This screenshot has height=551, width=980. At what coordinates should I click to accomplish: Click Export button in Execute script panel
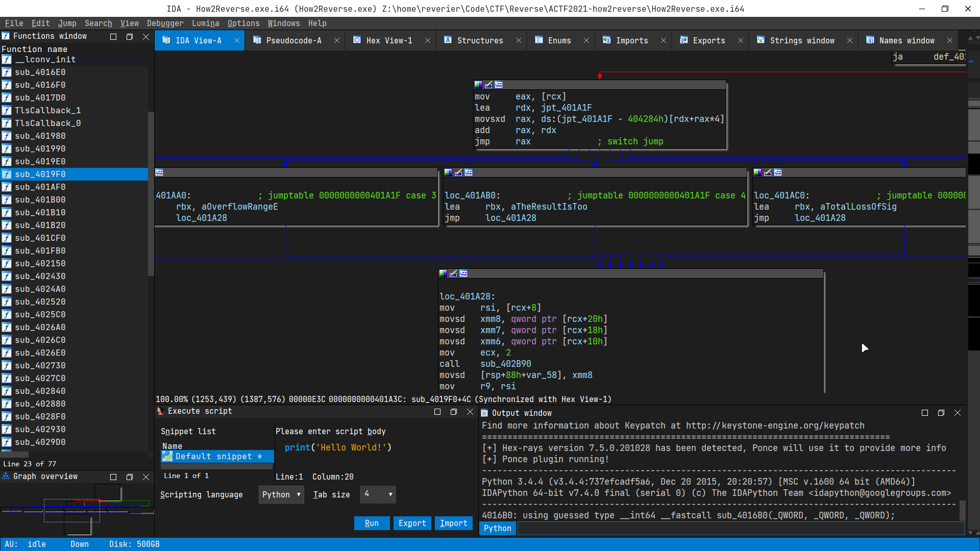point(412,523)
